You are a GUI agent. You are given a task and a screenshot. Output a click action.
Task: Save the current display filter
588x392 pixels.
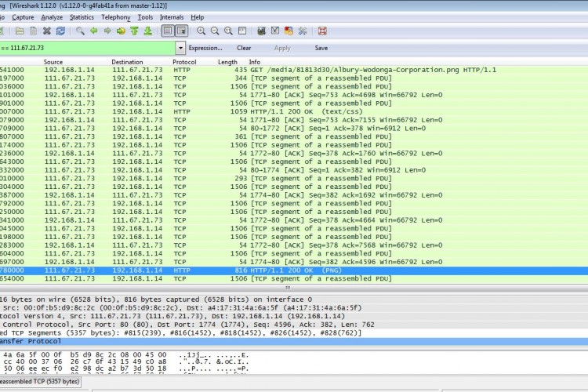tap(321, 48)
